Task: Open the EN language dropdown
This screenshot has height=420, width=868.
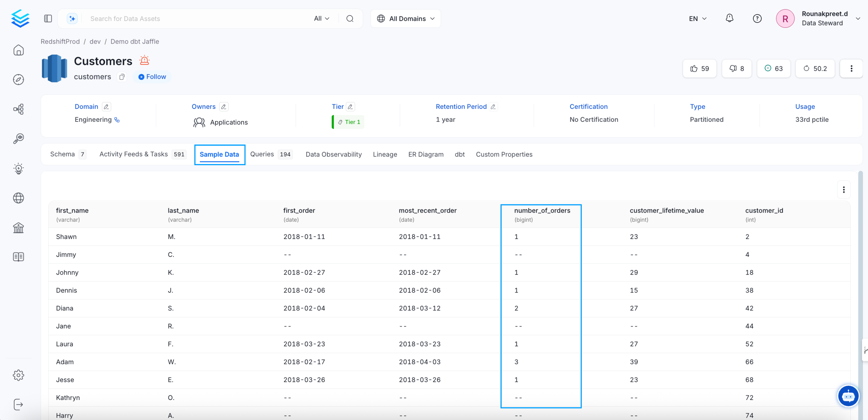Action: pos(697,19)
